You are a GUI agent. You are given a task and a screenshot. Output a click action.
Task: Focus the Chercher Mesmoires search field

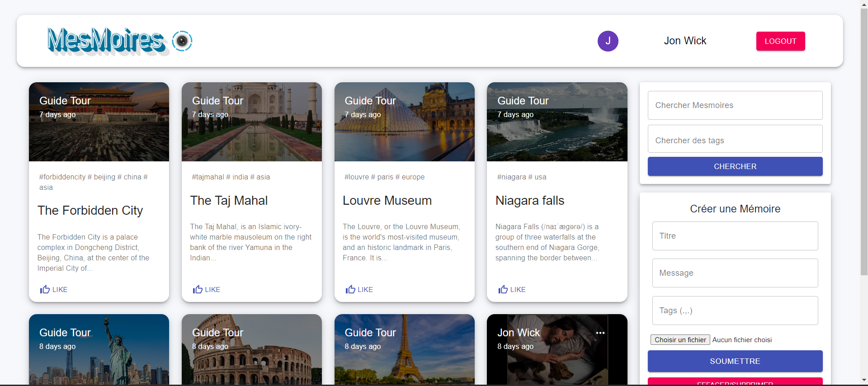tap(735, 105)
